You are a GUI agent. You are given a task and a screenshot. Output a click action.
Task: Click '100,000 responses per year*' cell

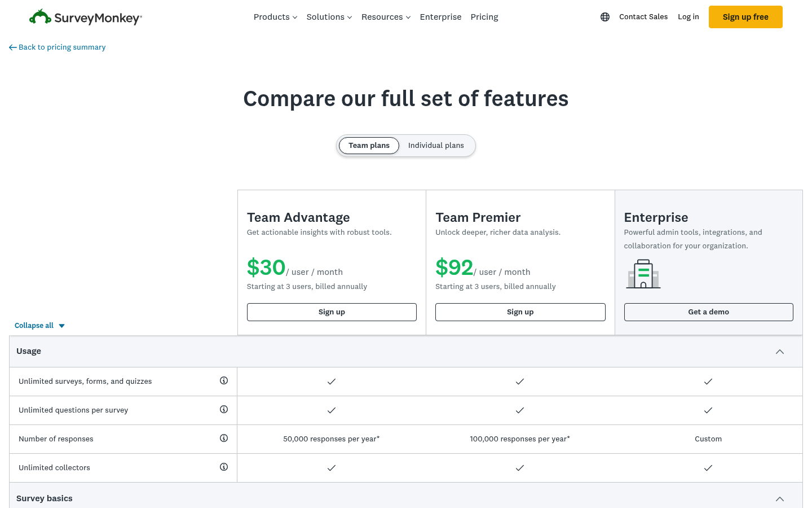pyautogui.click(x=520, y=439)
